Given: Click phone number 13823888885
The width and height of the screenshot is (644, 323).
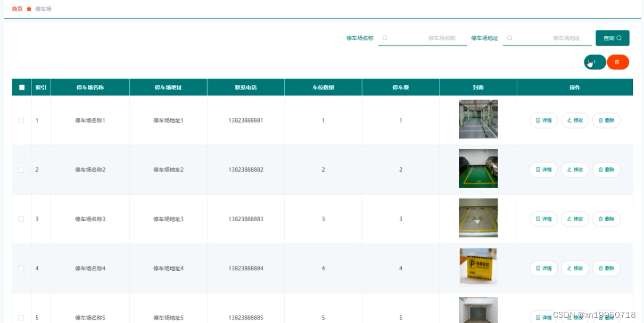Looking at the screenshot, I should 246,318.
